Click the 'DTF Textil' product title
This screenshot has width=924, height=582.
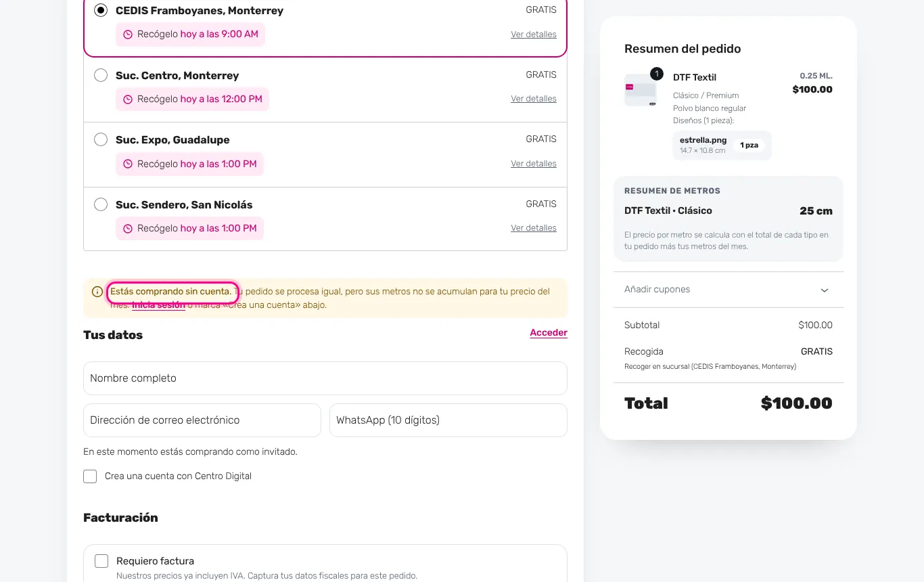tap(695, 77)
